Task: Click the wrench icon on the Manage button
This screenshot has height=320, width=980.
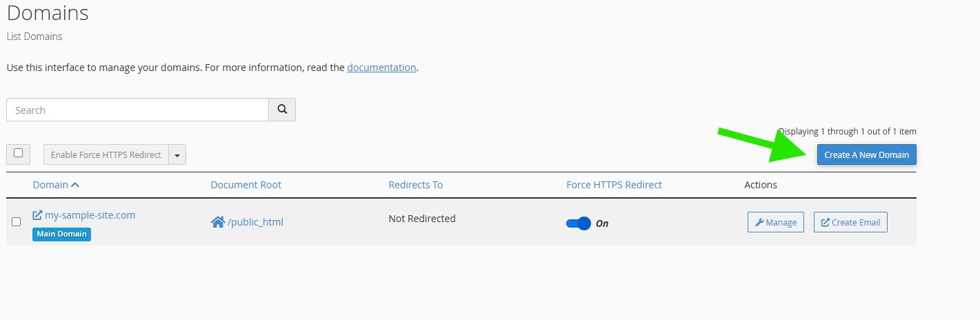Action: (759, 223)
